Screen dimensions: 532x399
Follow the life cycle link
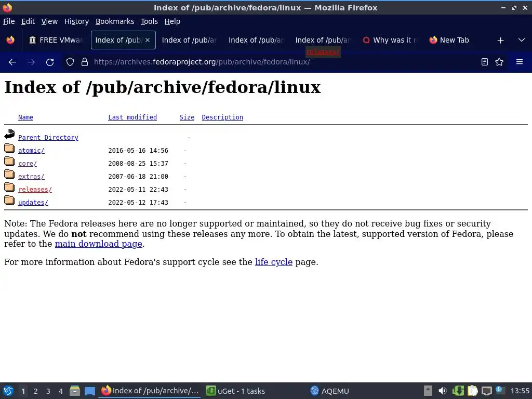tap(274, 262)
